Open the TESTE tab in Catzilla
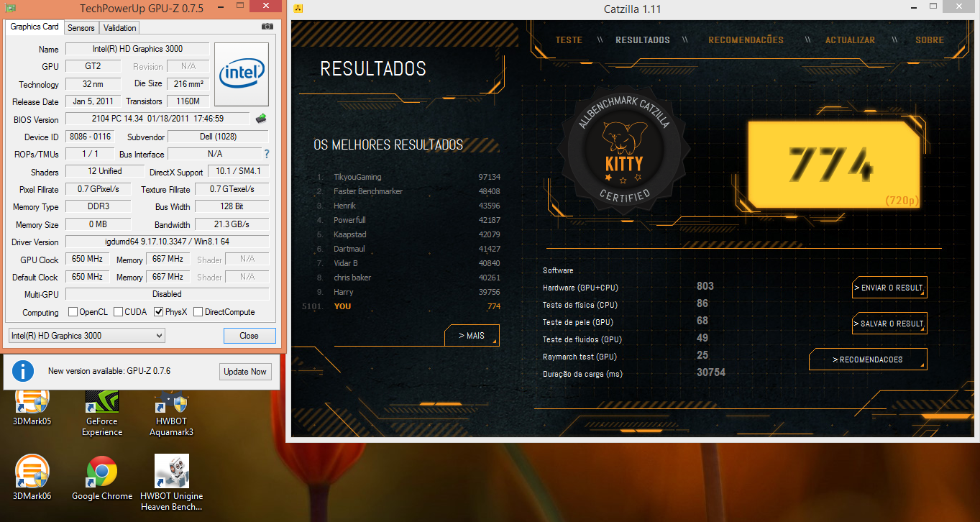The height and width of the screenshot is (522, 980). tap(569, 40)
